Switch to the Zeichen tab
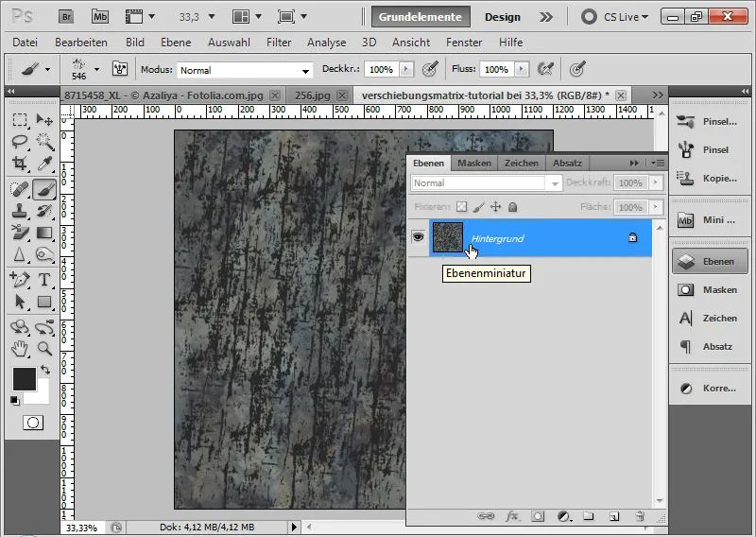 522,163
